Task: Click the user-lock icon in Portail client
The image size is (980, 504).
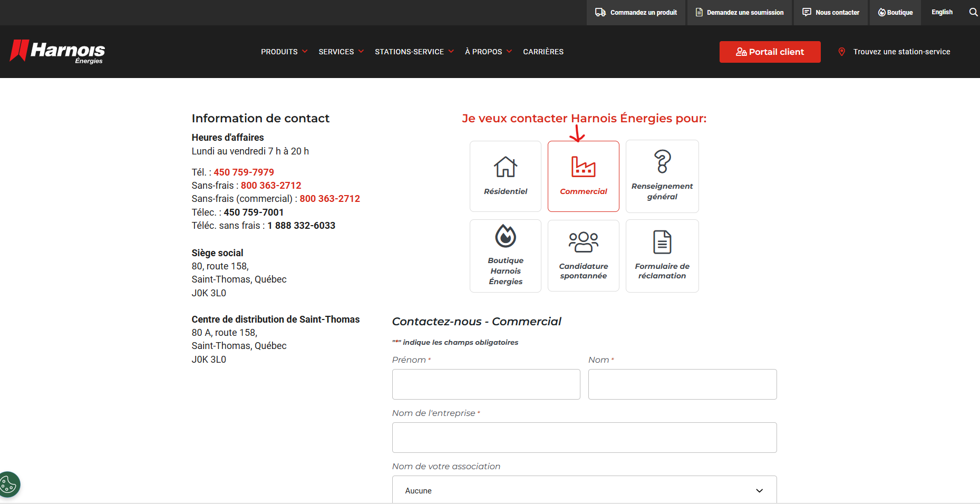Action: [741, 52]
